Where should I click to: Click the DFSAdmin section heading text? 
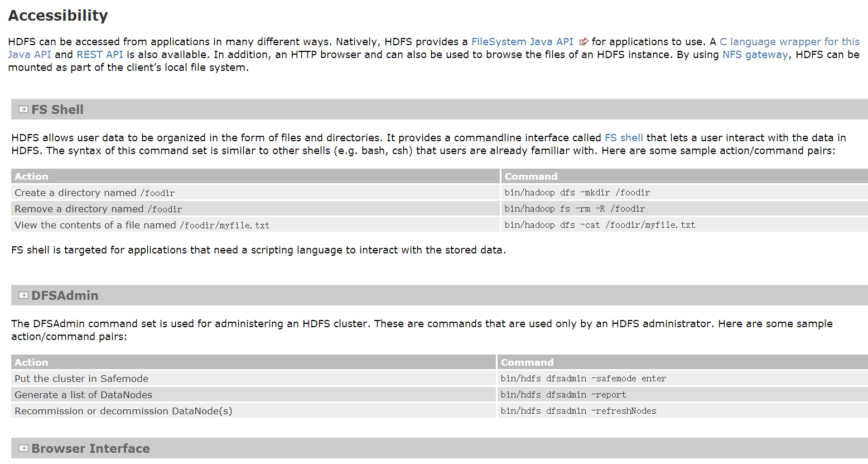(65, 295)
